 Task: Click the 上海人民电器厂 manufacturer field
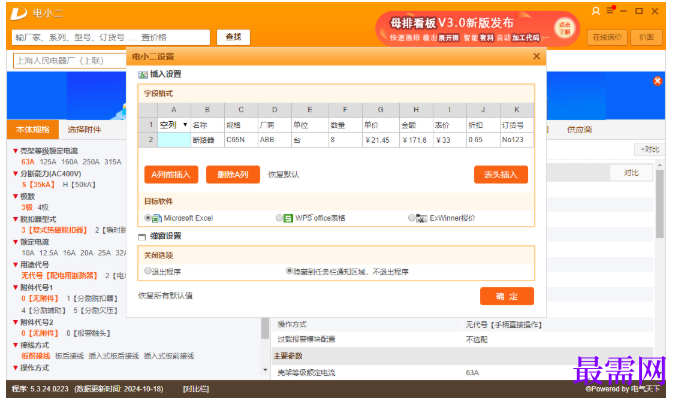(x=70, y=61)
